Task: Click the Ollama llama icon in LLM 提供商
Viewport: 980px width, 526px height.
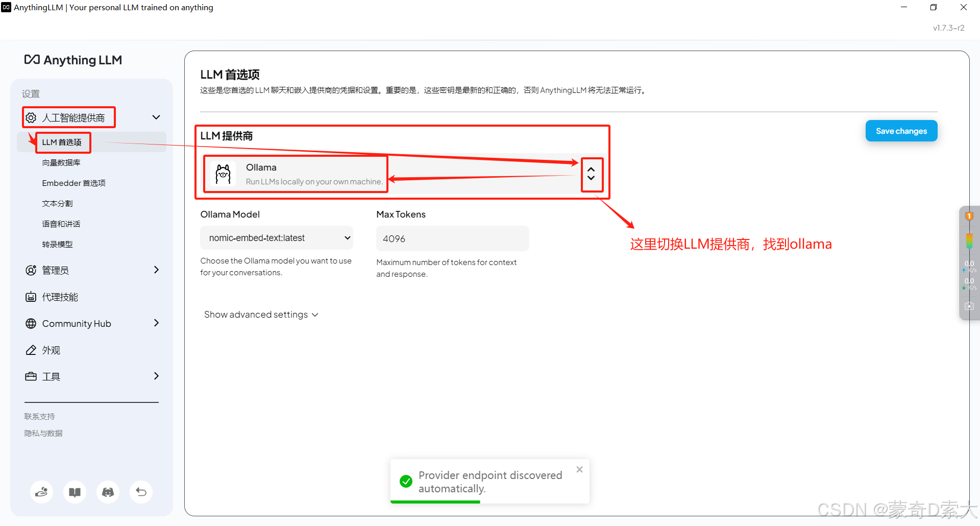Action: pos(223,173)
